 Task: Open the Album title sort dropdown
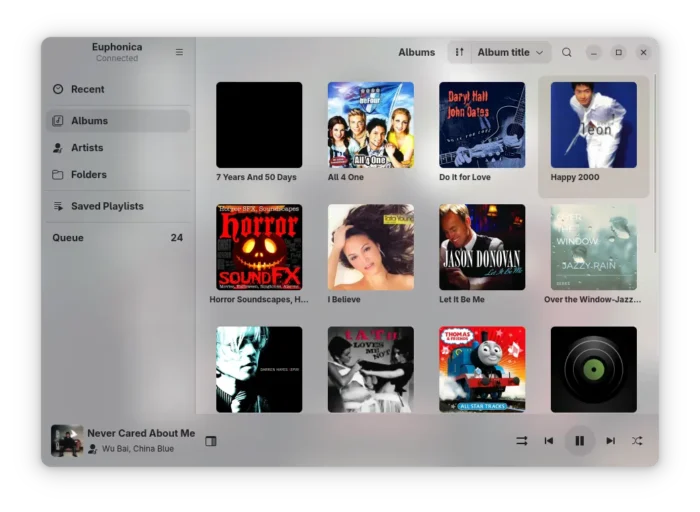[510, 52]
